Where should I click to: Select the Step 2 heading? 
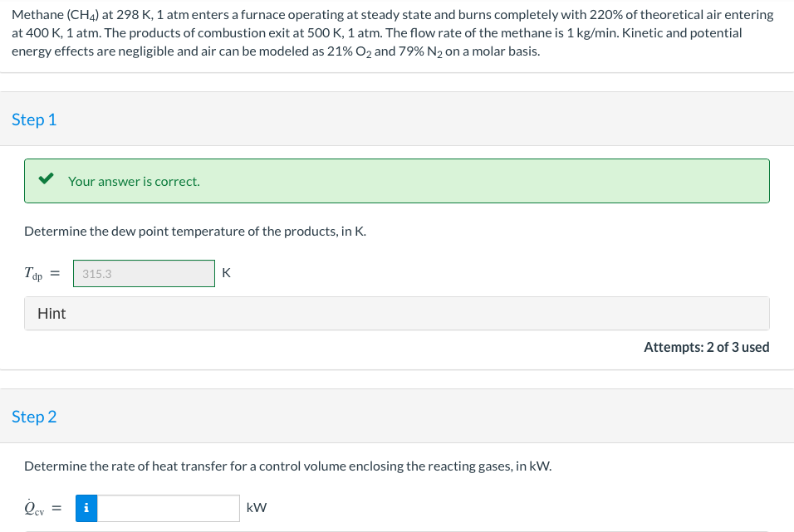tap(34, 417)
